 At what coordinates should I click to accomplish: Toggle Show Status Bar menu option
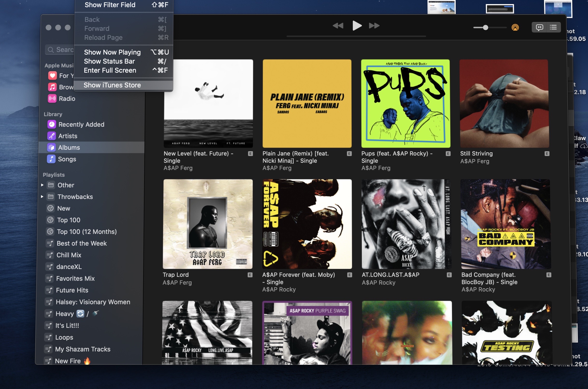pos(109,61)
